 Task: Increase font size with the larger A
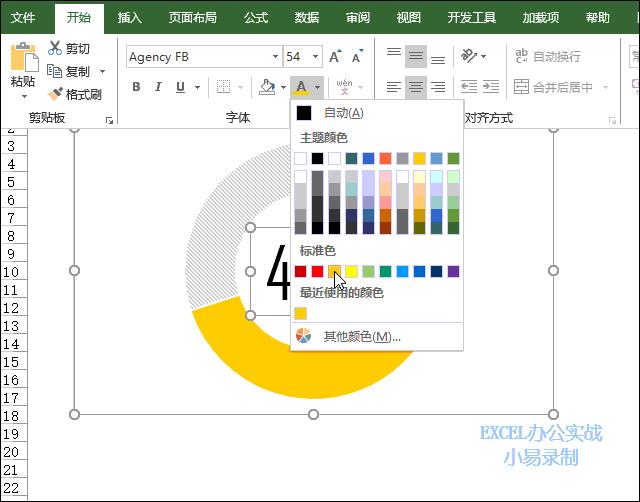click(x=335, y=56)
